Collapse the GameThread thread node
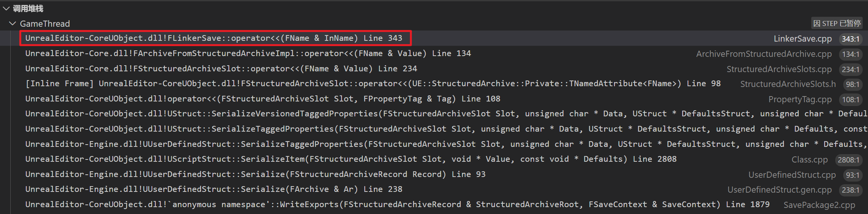The image size is (868, 214). pos(13,24)
